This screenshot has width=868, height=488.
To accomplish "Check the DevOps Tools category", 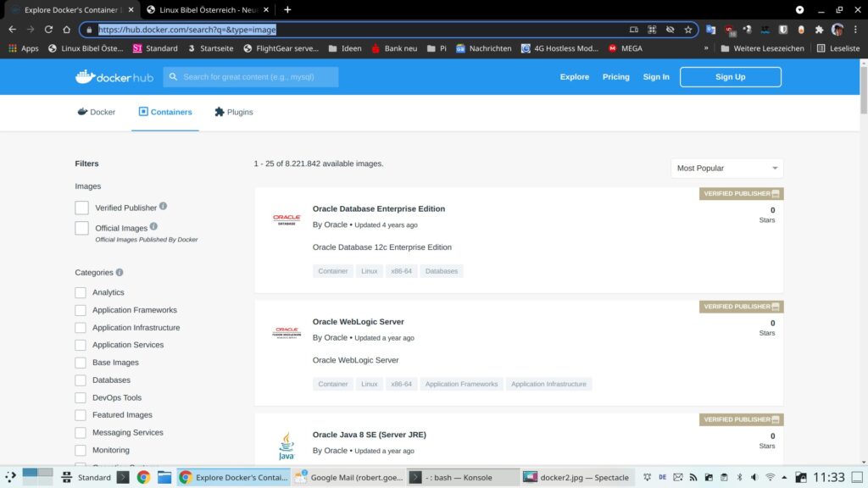I will tap(81, 397).
